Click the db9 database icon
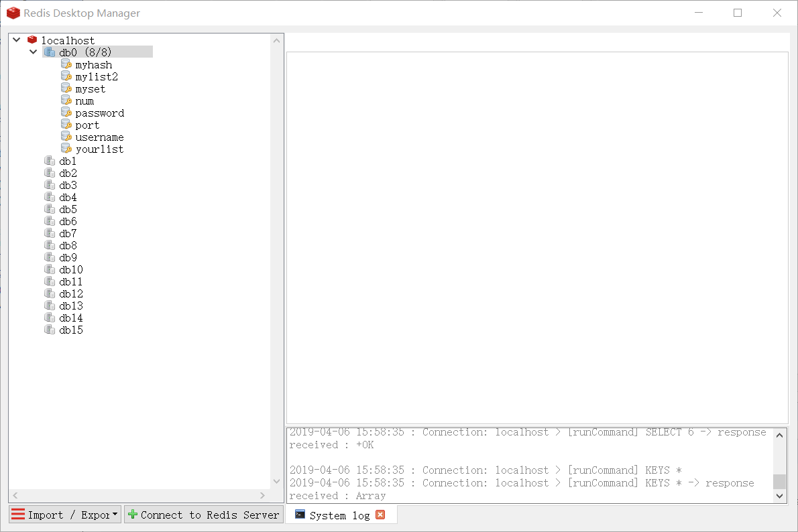The width and height of the screenshot is (798, 532). click(x=50, y=257)
